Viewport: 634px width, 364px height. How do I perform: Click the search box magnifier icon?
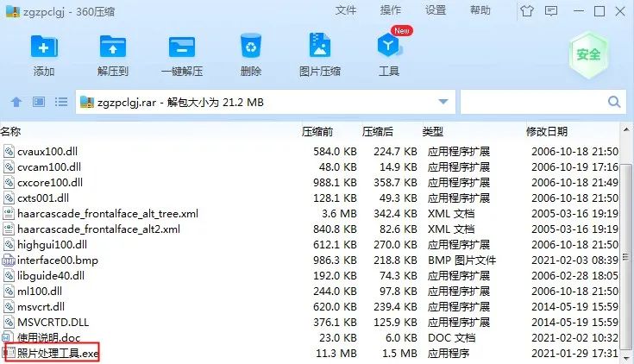pos(613,102)
